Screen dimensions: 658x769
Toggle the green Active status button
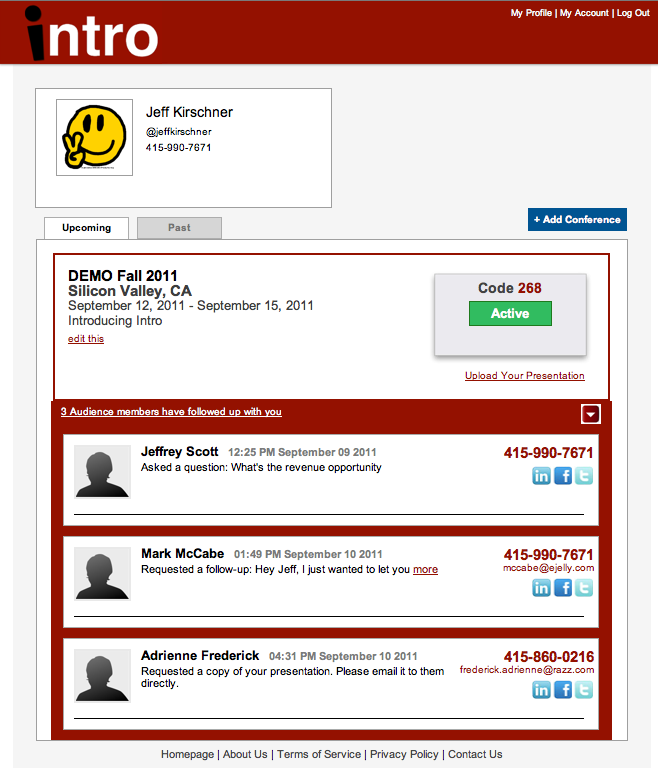click(x=510, y=313)
